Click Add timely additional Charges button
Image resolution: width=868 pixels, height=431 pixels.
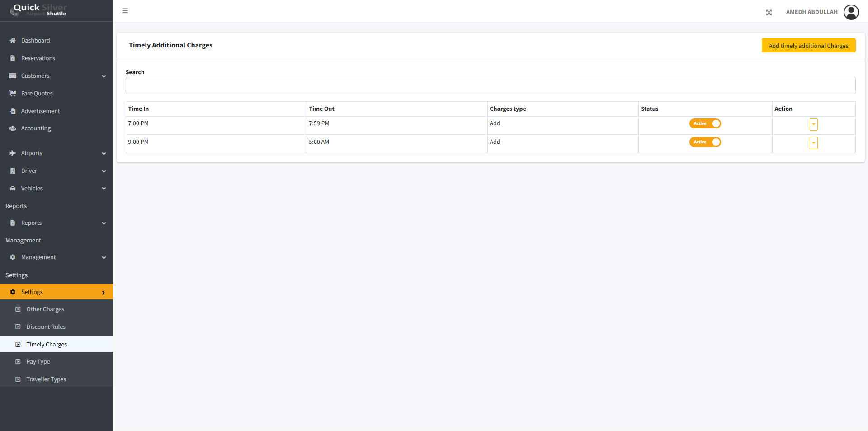pyautogui.click(x=808, y=46)
